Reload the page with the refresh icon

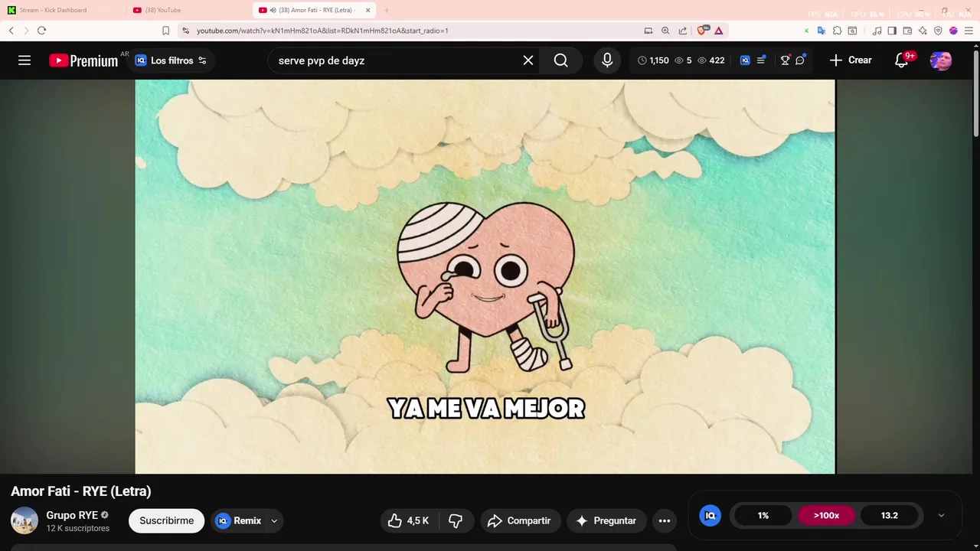point(41,31)
